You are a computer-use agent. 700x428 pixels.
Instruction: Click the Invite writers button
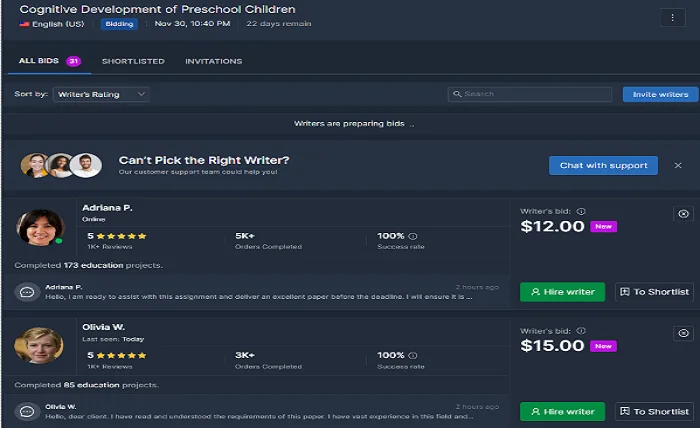pyautogui.click(x=660, y=94)
